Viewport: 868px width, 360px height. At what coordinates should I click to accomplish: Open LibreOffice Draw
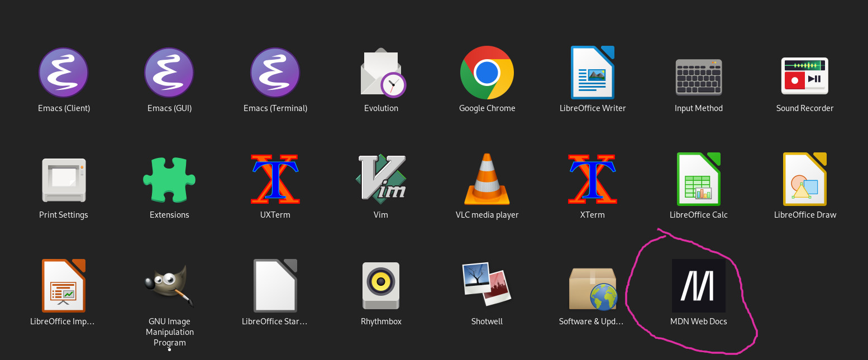(804, 179)
